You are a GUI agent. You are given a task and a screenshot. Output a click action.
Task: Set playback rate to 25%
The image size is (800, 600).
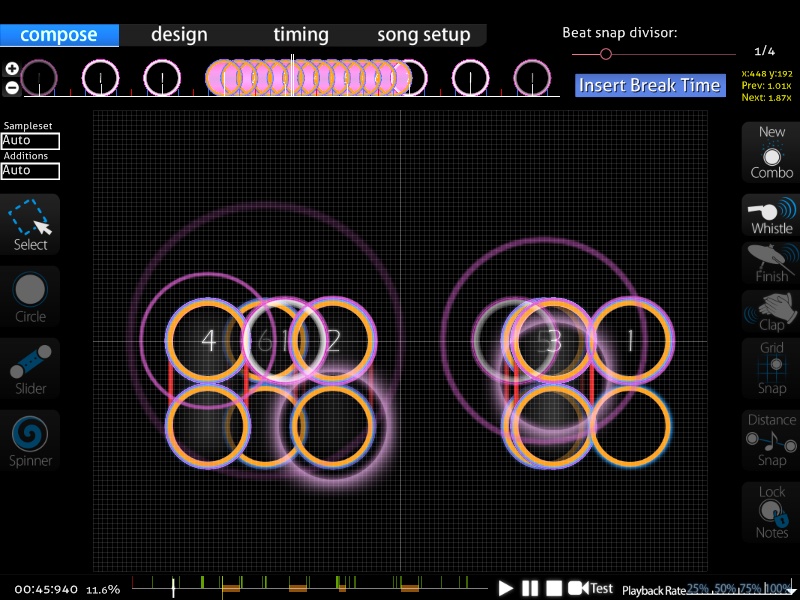pyautogui.click(x=697, y=589)
